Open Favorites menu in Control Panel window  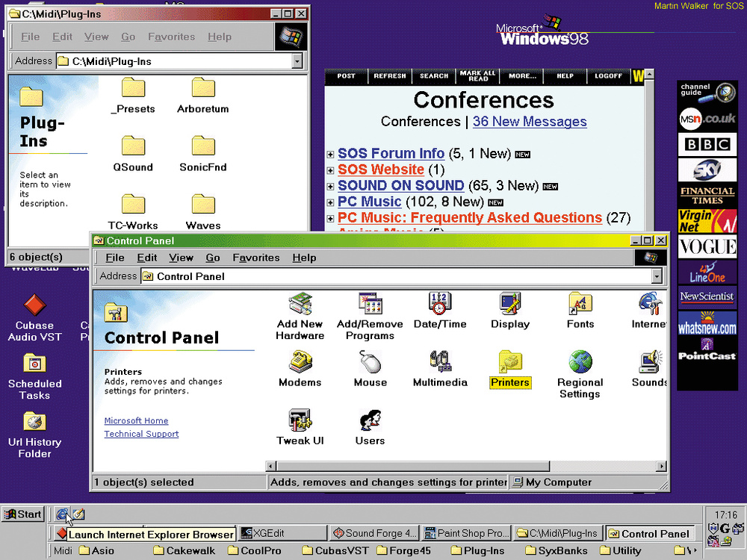tap(255, 258)
